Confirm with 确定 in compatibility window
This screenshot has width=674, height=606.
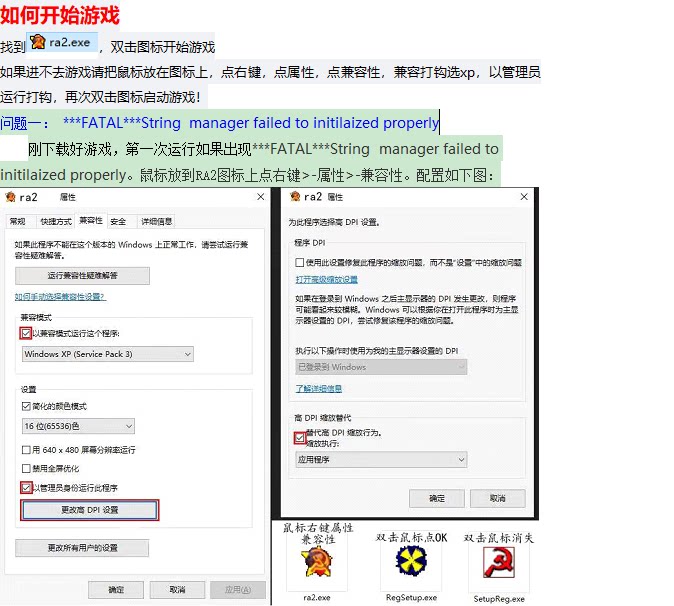click(116, 590)
